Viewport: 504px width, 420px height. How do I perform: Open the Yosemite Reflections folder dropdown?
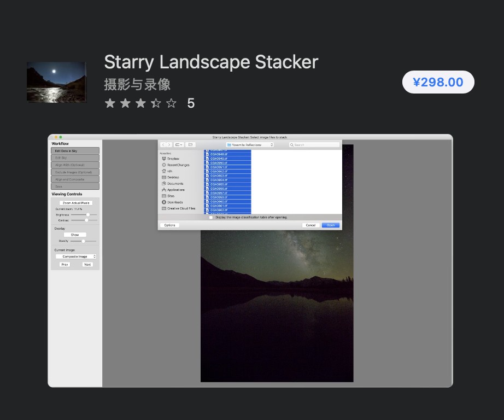point(250,145)
